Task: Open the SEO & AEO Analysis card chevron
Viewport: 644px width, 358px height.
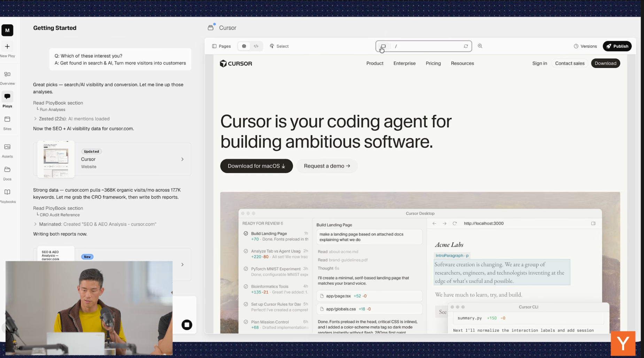Action: [x=182, y=265]
